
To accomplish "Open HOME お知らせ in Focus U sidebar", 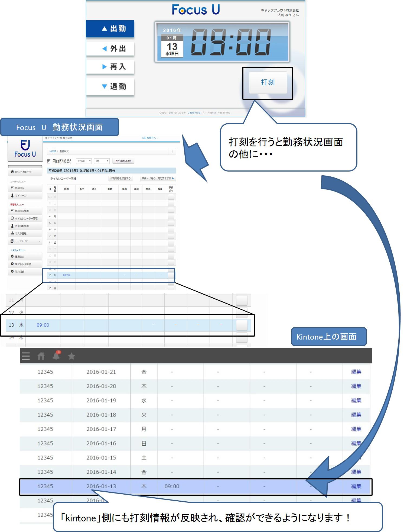I will click(x=25, y=172).
